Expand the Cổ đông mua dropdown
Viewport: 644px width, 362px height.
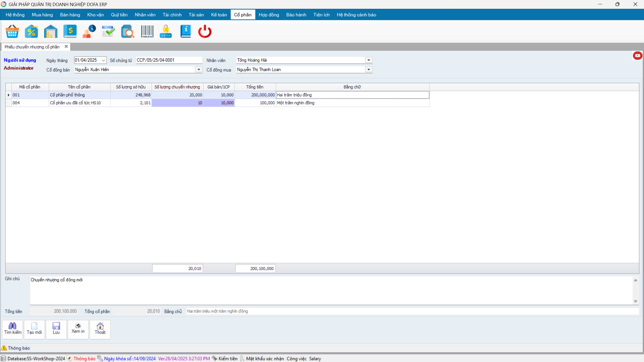pyautogui.click(x=368, y=69)
